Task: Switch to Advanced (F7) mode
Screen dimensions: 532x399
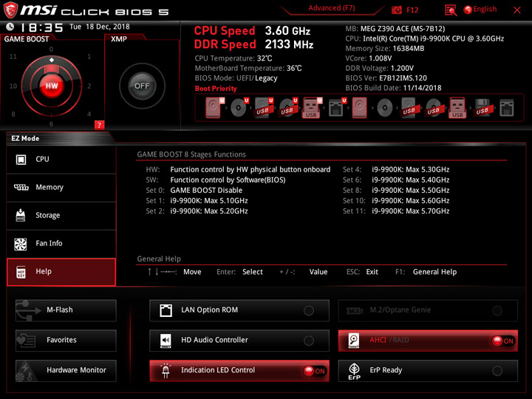Action: pyautogui.click(x=332, y=8)
